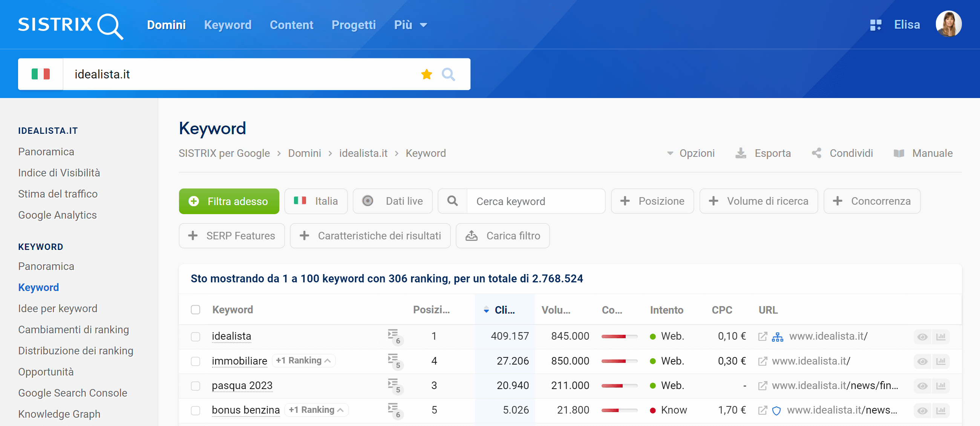Viewport: 980px width, 426px height.
Task: Expand the Opzioni dropdown
Action: click(691, 153)
